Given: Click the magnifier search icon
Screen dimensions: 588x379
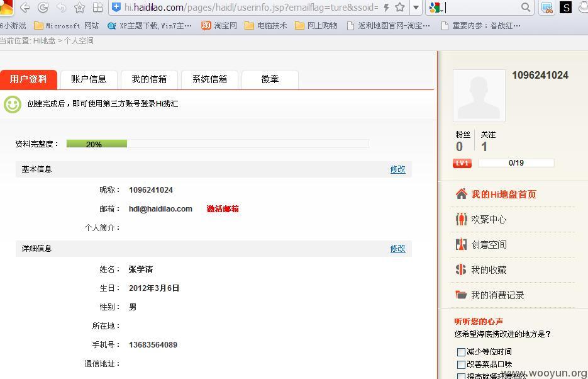Looking at the screenshot, I should (526, 7).
